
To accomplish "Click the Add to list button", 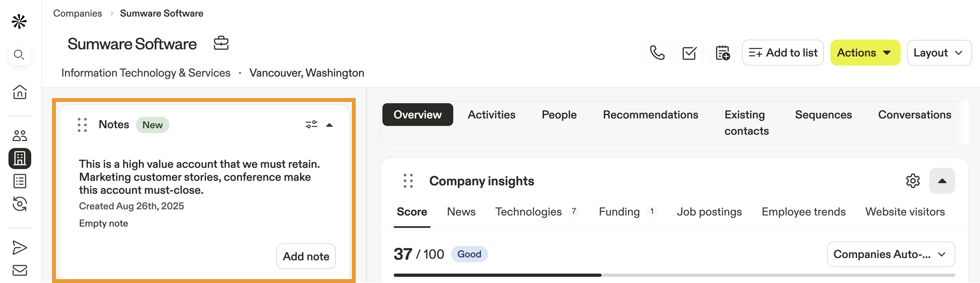I will point(783,53).
